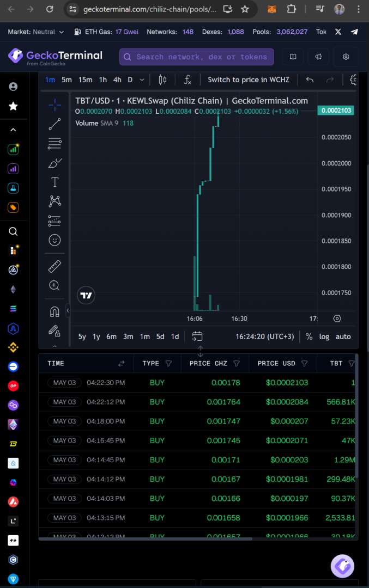
Task: Click the candlestick chart type icon
Action: [162, 80]
